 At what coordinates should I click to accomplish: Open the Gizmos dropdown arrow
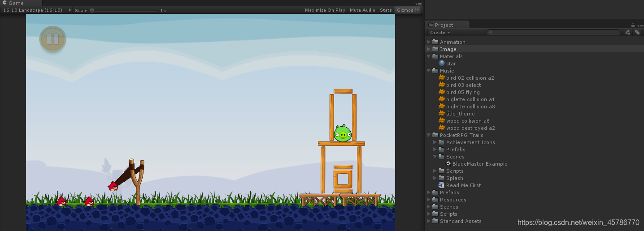click(x=418, y=10)
